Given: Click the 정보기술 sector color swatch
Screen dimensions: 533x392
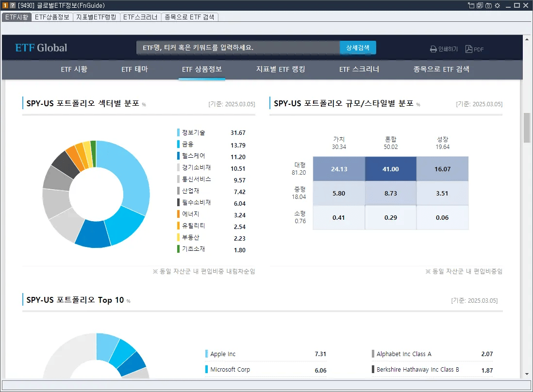Looking at the screenshot, I should coord(179,132).
